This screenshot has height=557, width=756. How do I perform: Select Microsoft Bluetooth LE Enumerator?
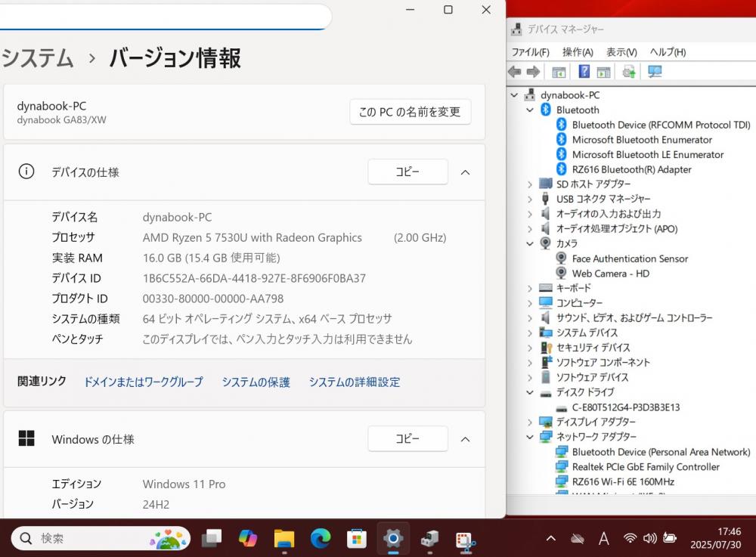pos(648,154)
